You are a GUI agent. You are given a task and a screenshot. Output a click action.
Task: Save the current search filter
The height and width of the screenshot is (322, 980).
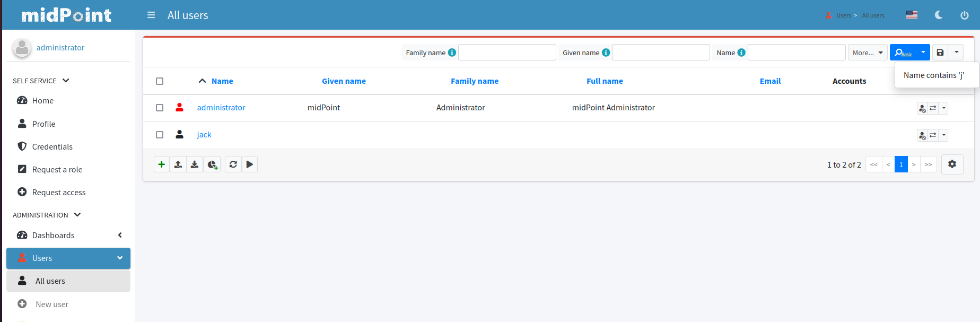pyautogui.click(x=940, y=53)
